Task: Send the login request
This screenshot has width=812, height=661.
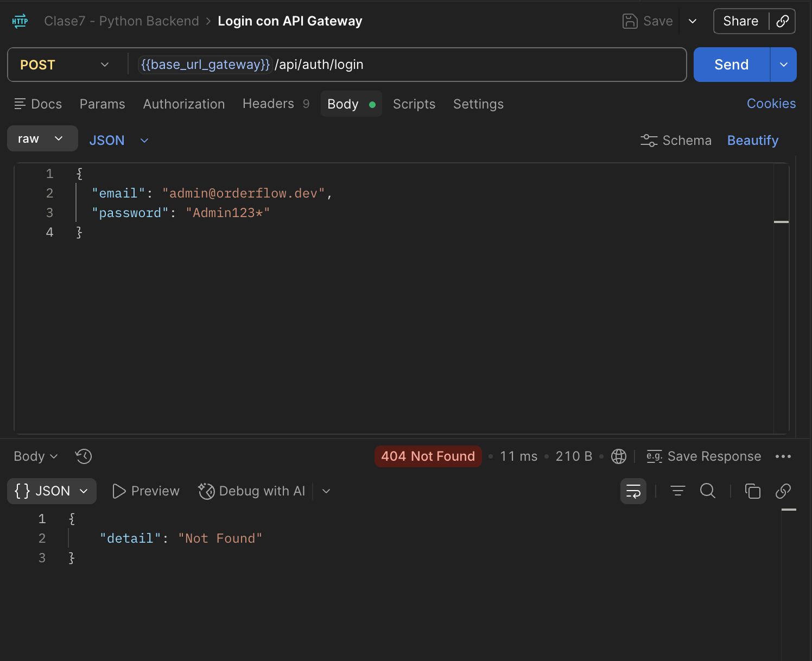Action: [x=732, y=65]
